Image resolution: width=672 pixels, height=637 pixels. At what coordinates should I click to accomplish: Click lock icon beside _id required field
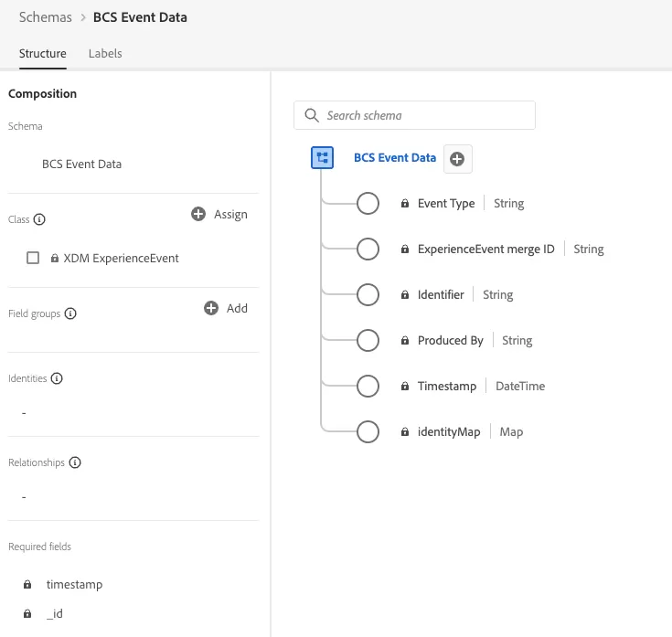pos(27,614)
